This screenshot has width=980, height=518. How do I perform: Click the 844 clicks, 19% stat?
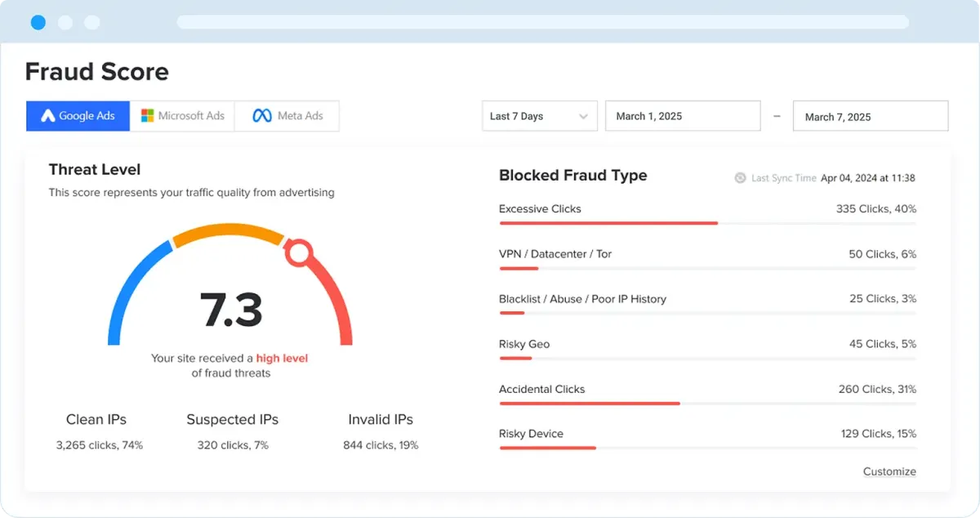click(381, 445)
